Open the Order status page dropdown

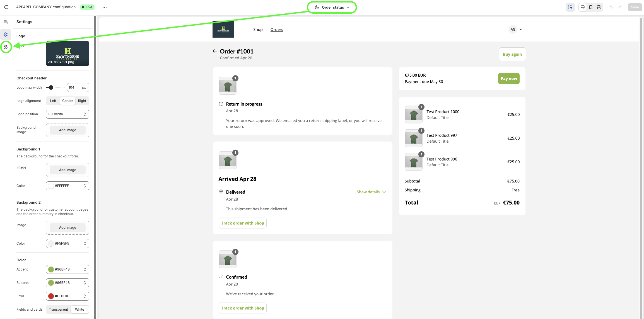332,7
